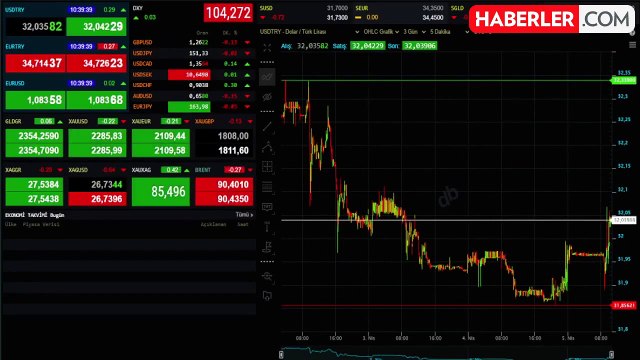Screen dimensions: 640x360
Task: Click the up arrow on EURUSD header
Action: pos(123,83)
